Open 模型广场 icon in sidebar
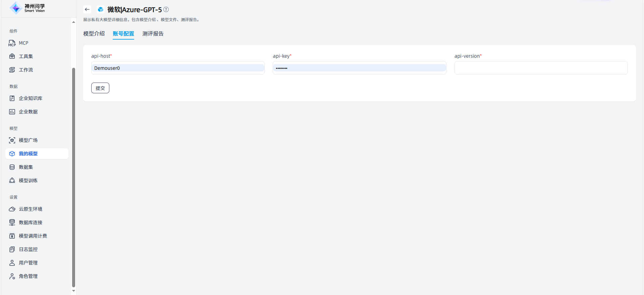 pyautogui.click(x=12, y=140)
